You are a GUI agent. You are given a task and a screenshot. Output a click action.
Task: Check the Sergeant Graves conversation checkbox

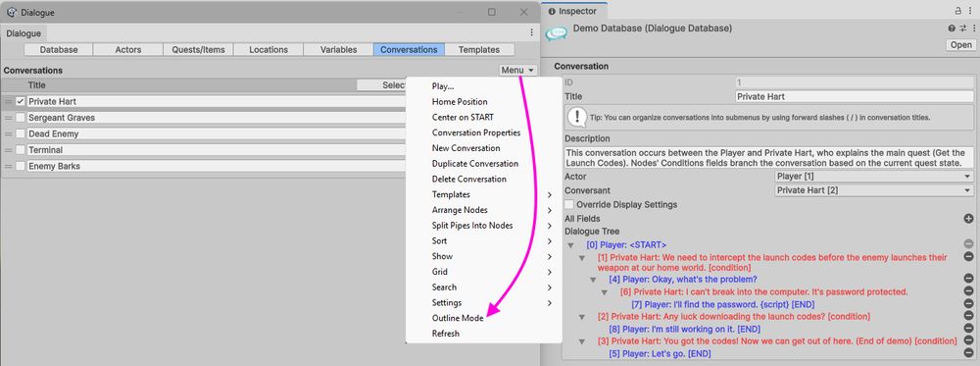tap(21, 118)
